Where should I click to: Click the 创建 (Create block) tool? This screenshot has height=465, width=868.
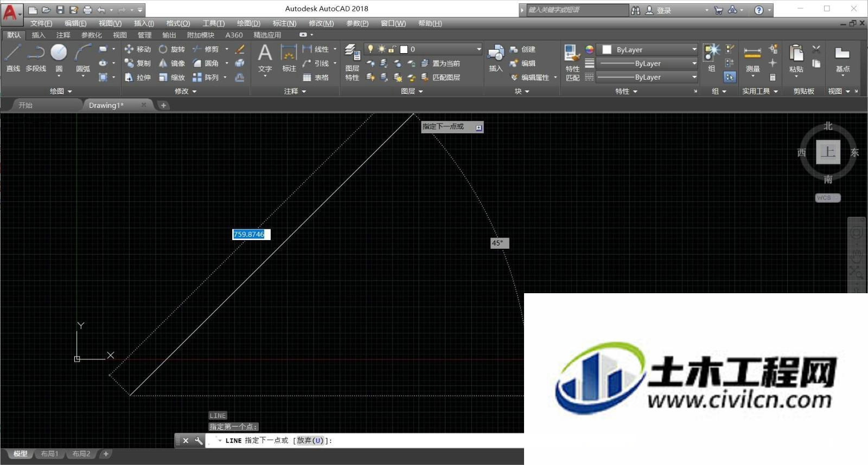(x=523, y=49)
